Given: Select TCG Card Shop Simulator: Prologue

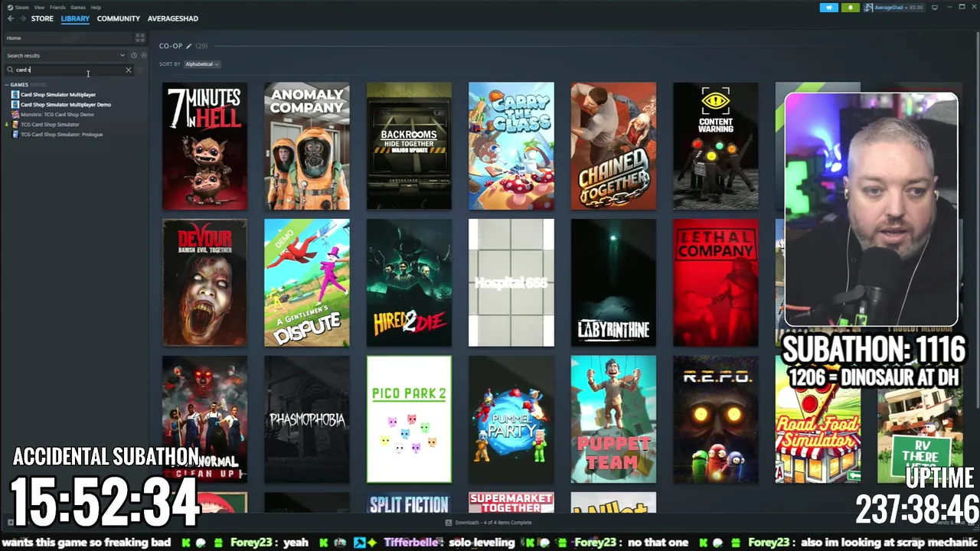Looking at the screenshot, I should pyautogui.click(x=61, y=134).
